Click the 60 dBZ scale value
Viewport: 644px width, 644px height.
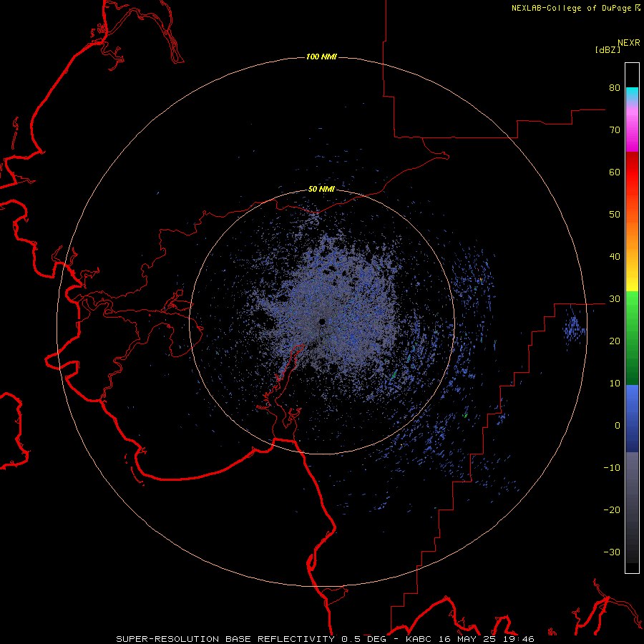[615, 172]
